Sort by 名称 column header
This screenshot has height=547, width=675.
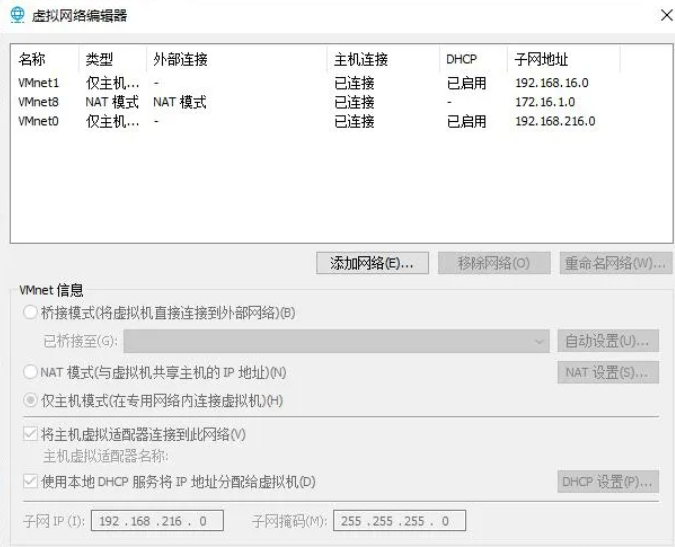[x=45, y=59]
